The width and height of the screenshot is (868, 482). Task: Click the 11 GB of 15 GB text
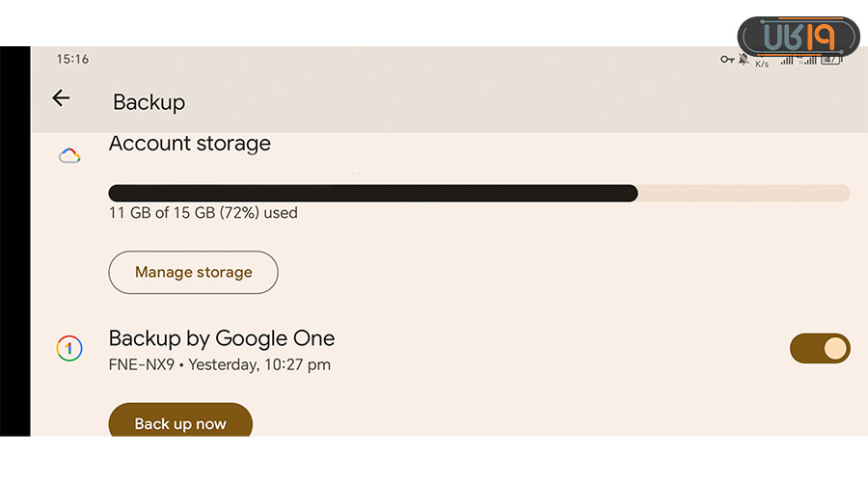point(203,213)
